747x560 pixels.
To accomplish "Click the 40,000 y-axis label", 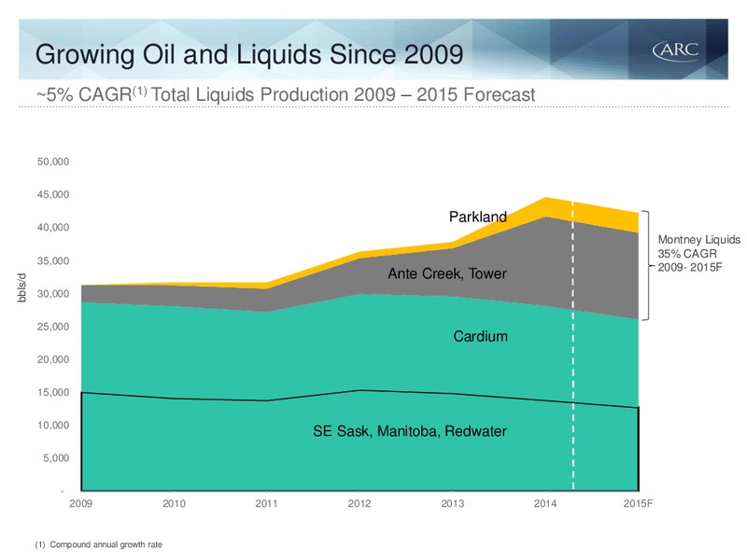I will 53,228.
